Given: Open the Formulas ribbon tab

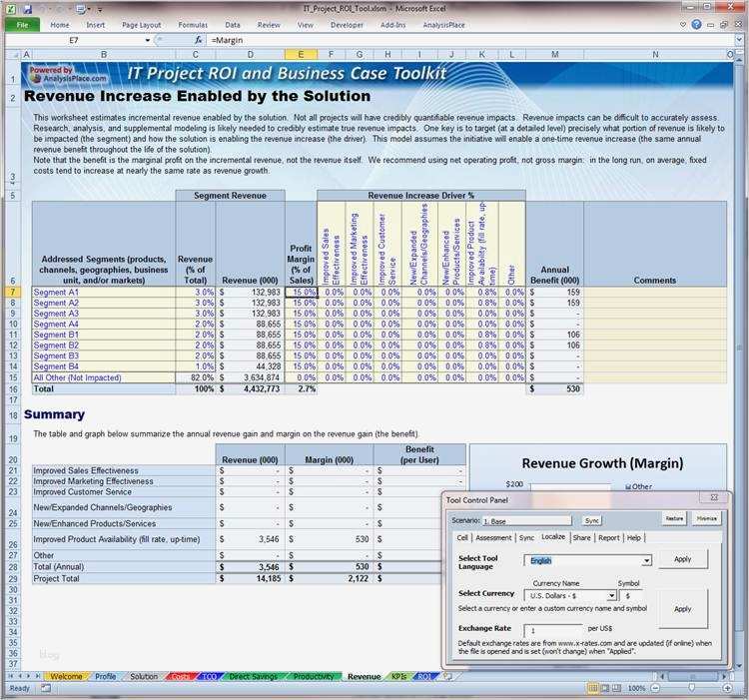Looking at the screenshot, I should click(x=195, y=24).
